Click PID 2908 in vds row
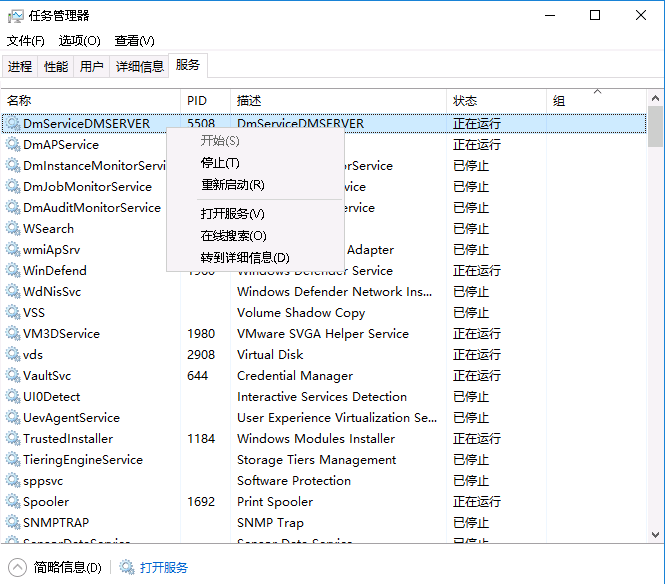The image size is (665, 584). (201, 354)
